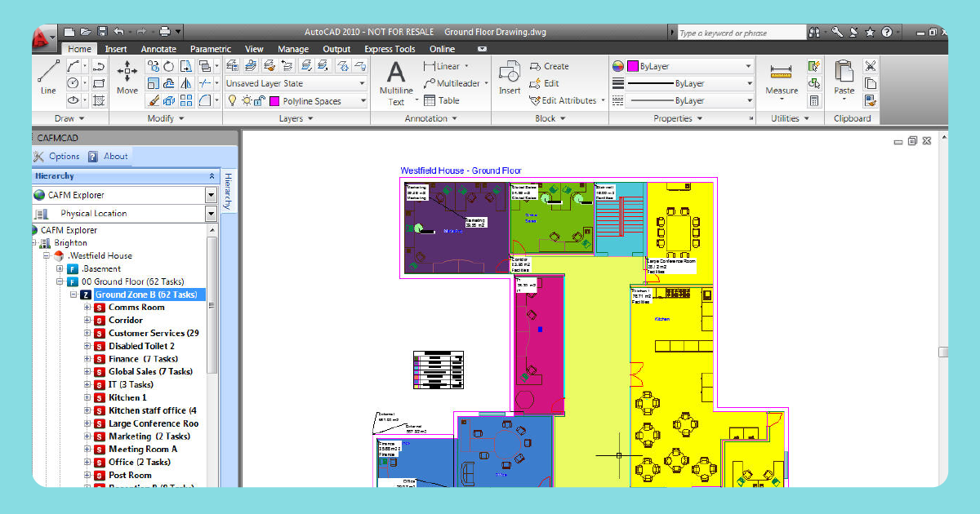Viewport: 980px width, 514px height.
Task: Open the View ribbon tab
Action: 254,49
